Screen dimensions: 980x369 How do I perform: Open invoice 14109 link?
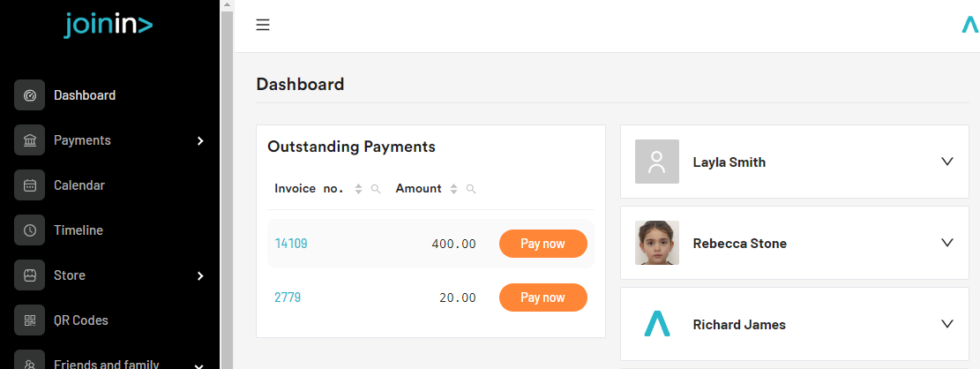[x=290, y=244]
